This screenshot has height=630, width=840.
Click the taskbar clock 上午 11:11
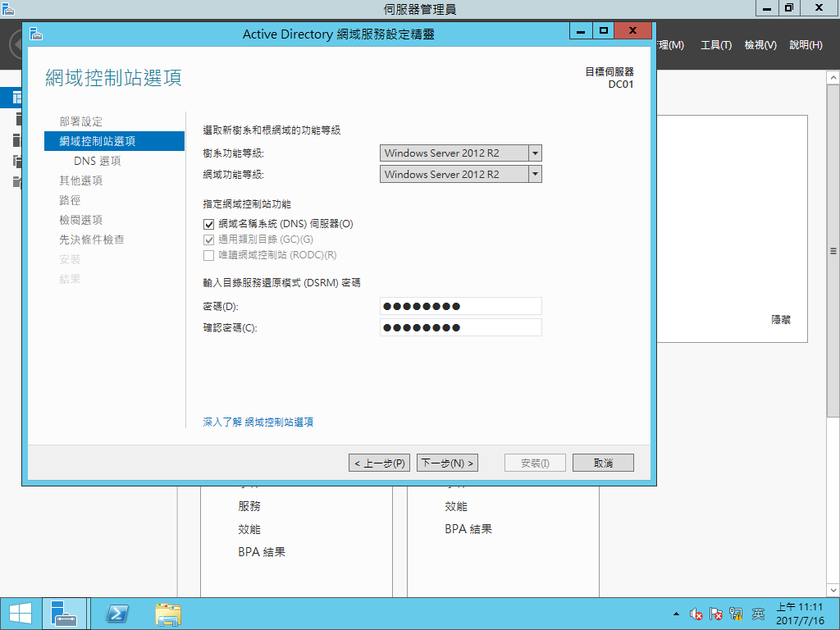pos(799,607)
